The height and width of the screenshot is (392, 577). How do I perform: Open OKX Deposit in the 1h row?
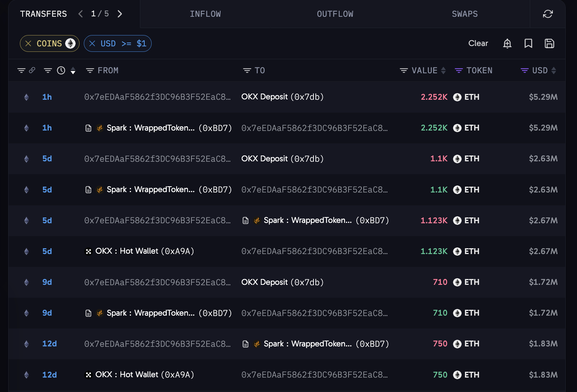pos(282,97)
